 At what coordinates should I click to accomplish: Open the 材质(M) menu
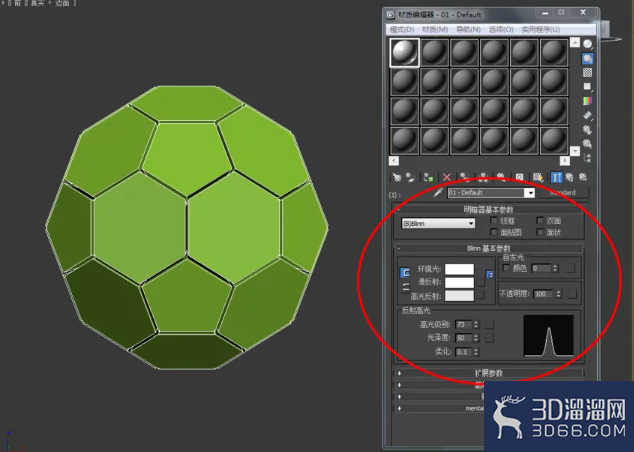click(435, 30)
